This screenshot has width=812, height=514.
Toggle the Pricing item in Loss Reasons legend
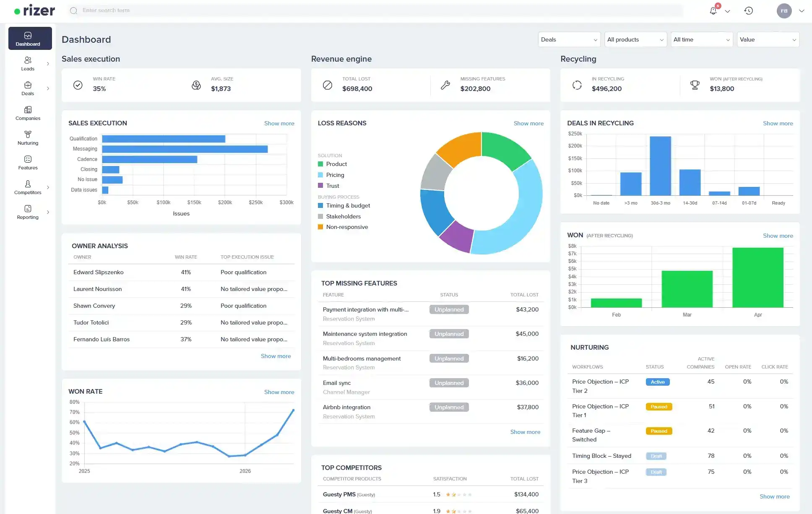coord(335,175)
